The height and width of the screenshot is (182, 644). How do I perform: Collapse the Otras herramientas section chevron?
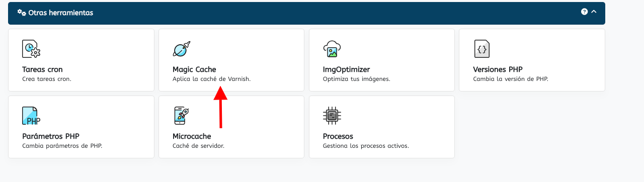click(594, 12)
